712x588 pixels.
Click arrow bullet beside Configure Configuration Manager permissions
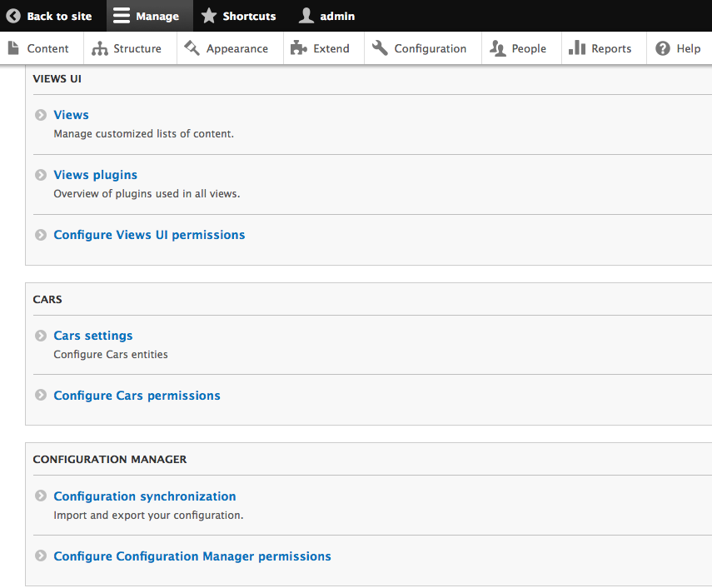click(x=41, y=556)
